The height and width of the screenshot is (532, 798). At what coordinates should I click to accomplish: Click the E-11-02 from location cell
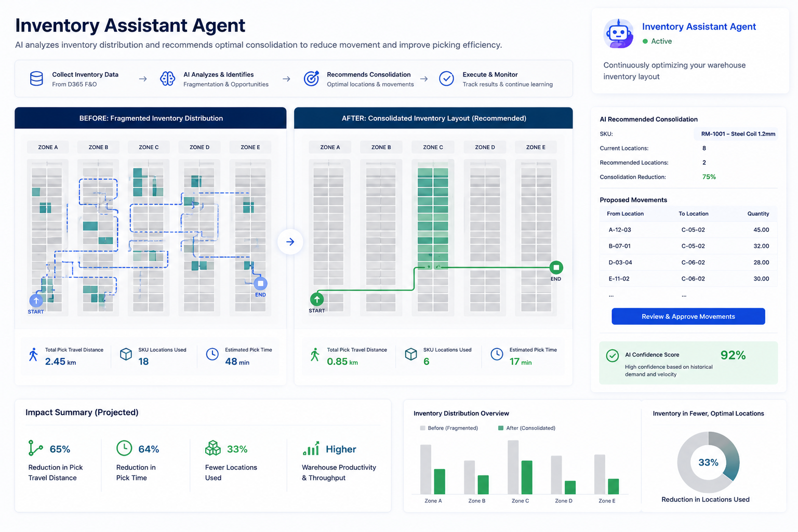point(619,278)
